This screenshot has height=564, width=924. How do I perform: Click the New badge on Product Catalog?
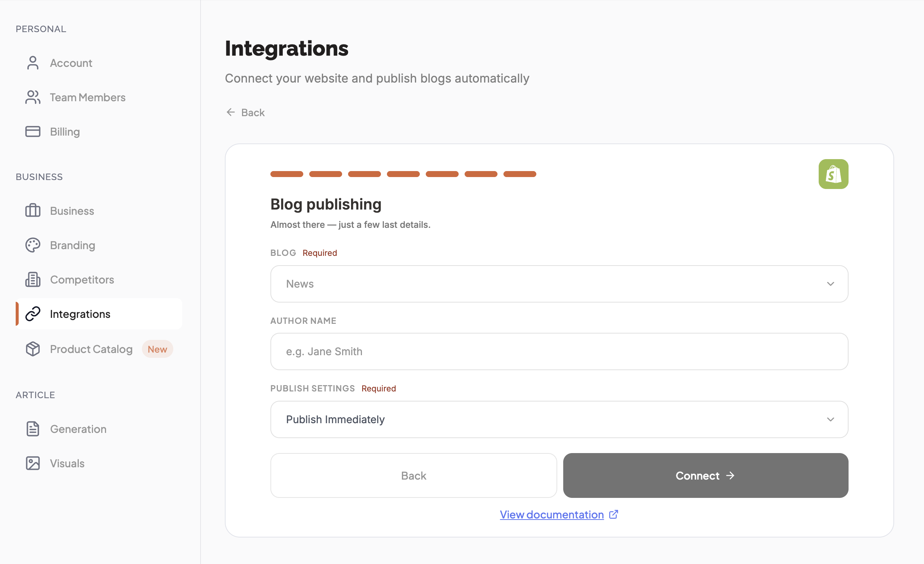157,349
